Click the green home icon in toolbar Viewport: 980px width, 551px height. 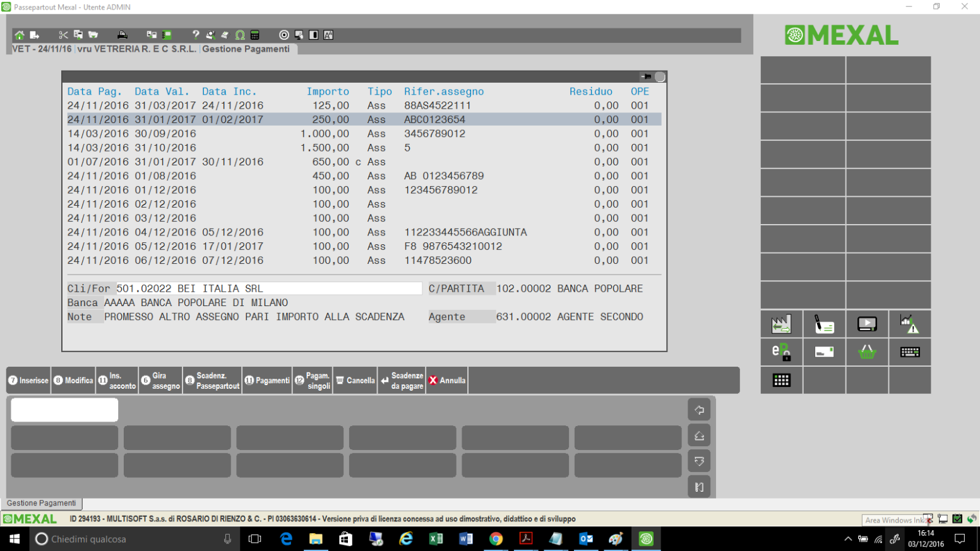(20, 35)
